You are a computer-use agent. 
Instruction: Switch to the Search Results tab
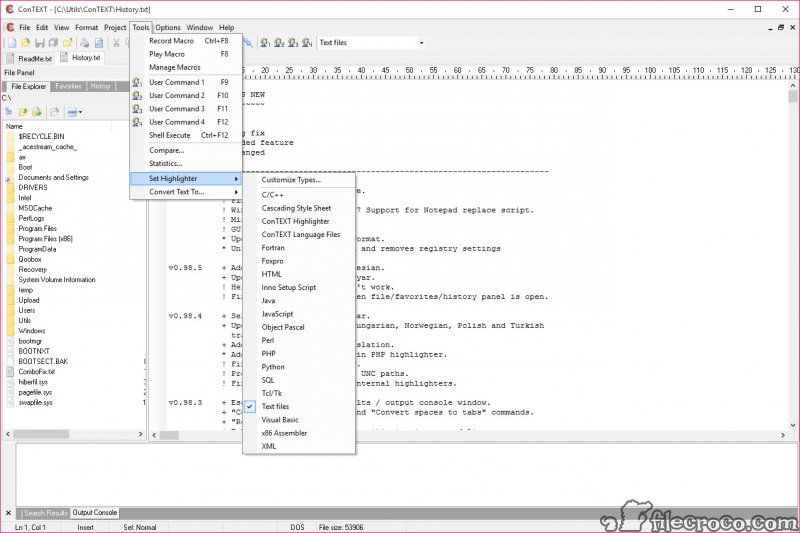pos(45,513)
